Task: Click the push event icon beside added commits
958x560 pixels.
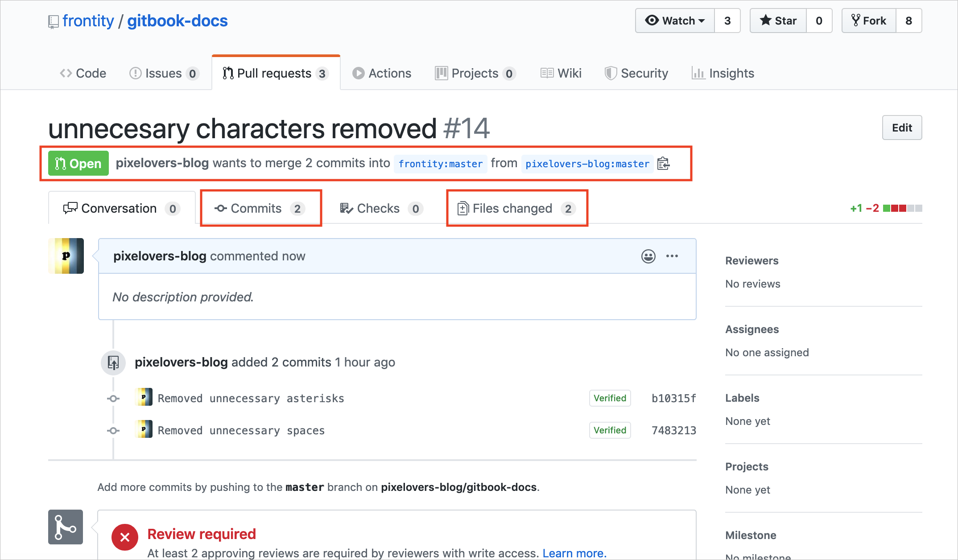Action: tap(113, 362)
